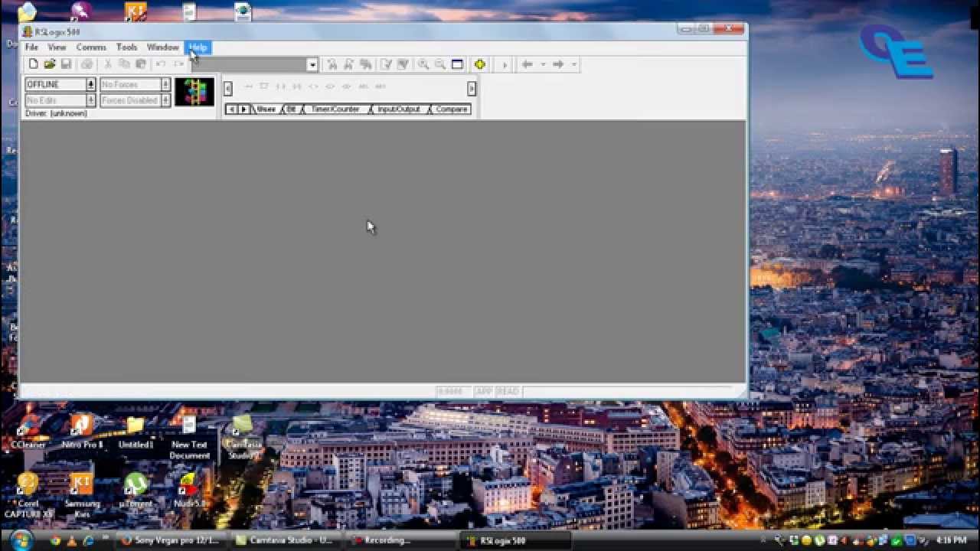Screen dimensions: 980x551
Task: Open the Comms menu
Action: [91, 47]
